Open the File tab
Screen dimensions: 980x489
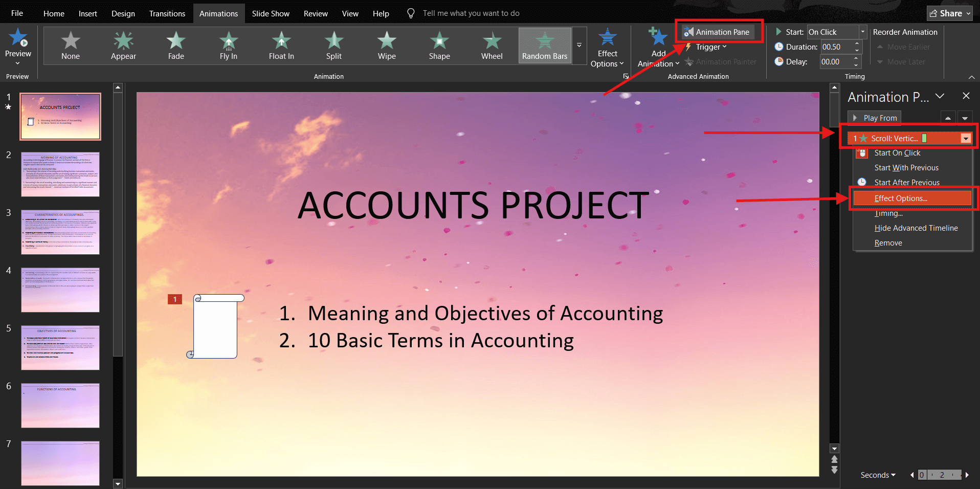click(17, 13)
